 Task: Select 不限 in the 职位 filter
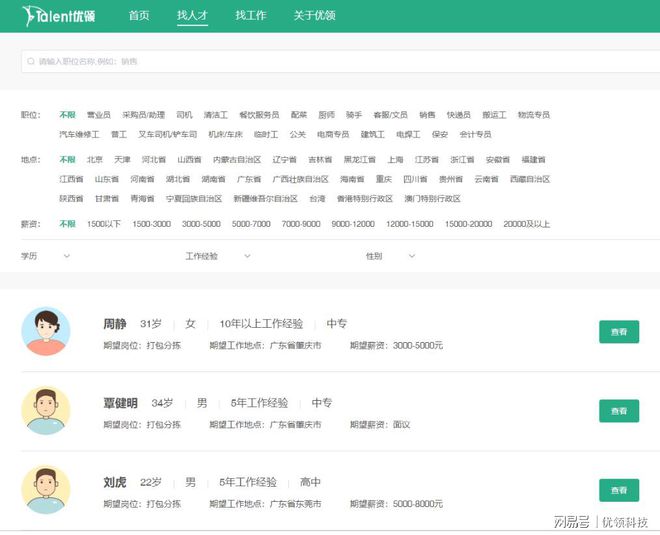[x=67, y=114]
